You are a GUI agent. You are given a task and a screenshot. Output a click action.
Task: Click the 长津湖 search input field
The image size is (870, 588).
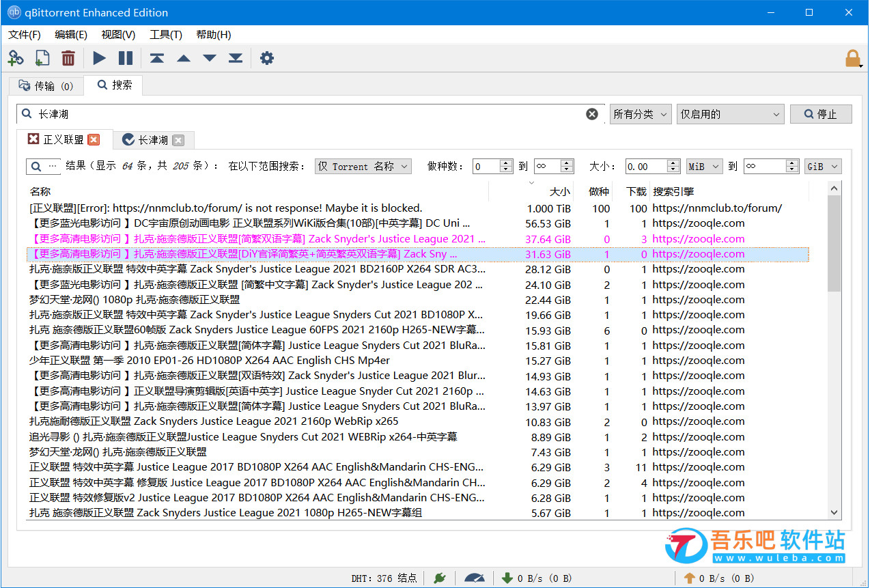click(311, 114)
